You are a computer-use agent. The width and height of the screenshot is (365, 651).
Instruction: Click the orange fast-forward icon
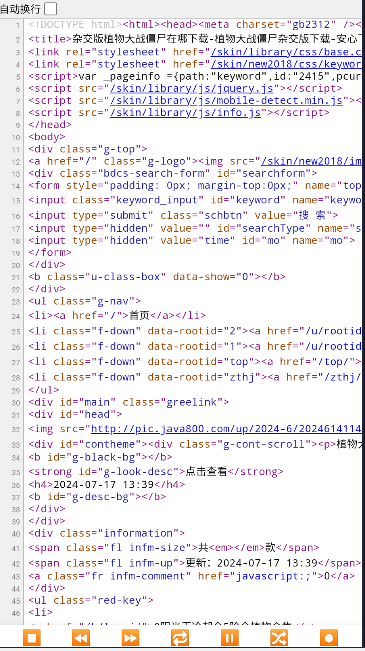click(x=130, y=637)
